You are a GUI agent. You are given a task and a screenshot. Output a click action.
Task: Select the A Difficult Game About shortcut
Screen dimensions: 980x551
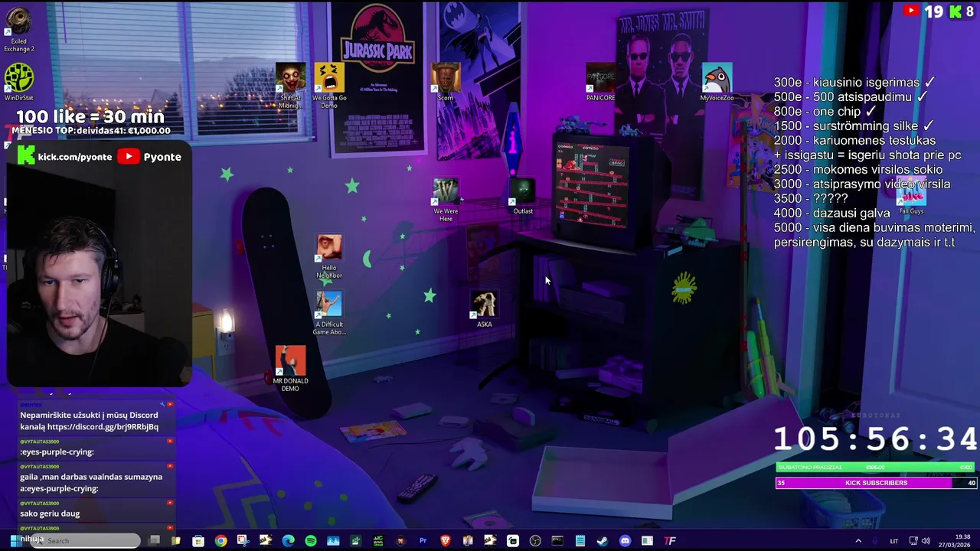(329, 314)
